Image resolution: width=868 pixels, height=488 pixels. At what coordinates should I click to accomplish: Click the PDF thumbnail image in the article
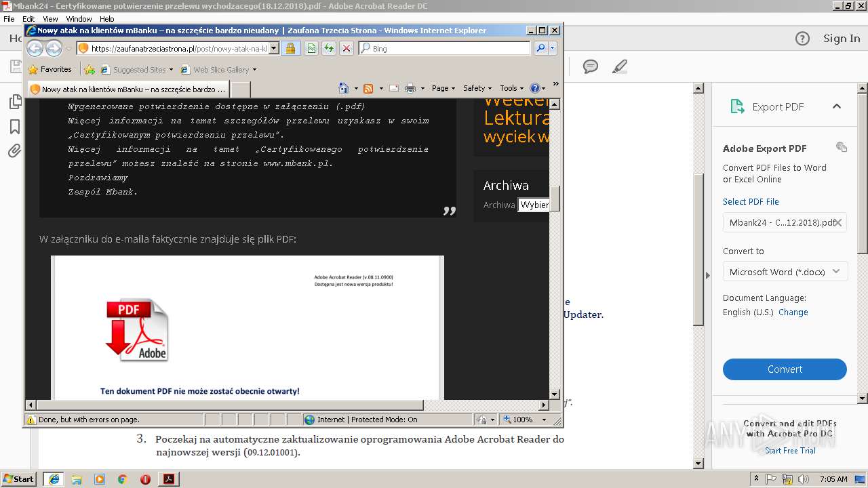pos(137,329)
